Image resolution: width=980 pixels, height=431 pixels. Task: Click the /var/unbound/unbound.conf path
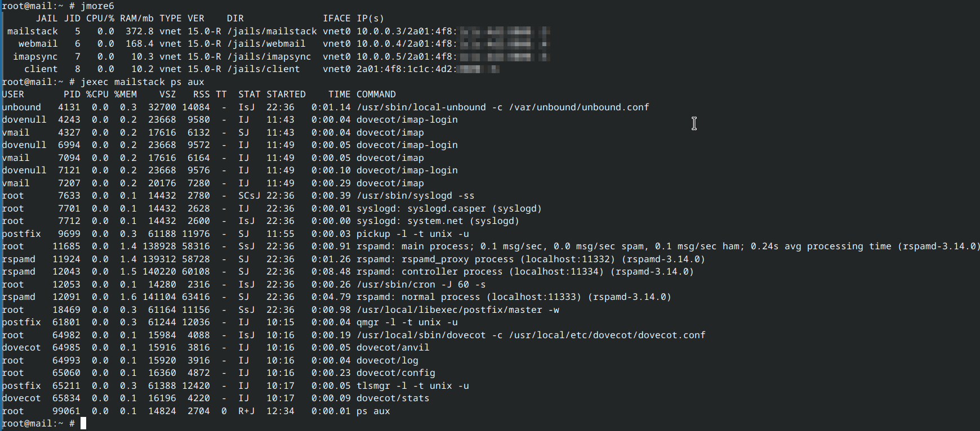coord(578,107)
